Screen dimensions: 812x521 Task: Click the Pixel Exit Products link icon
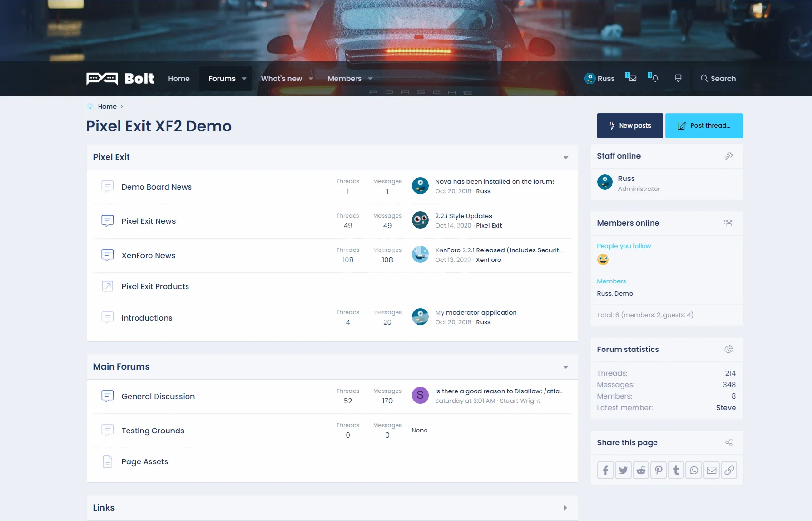coord(108,286)
